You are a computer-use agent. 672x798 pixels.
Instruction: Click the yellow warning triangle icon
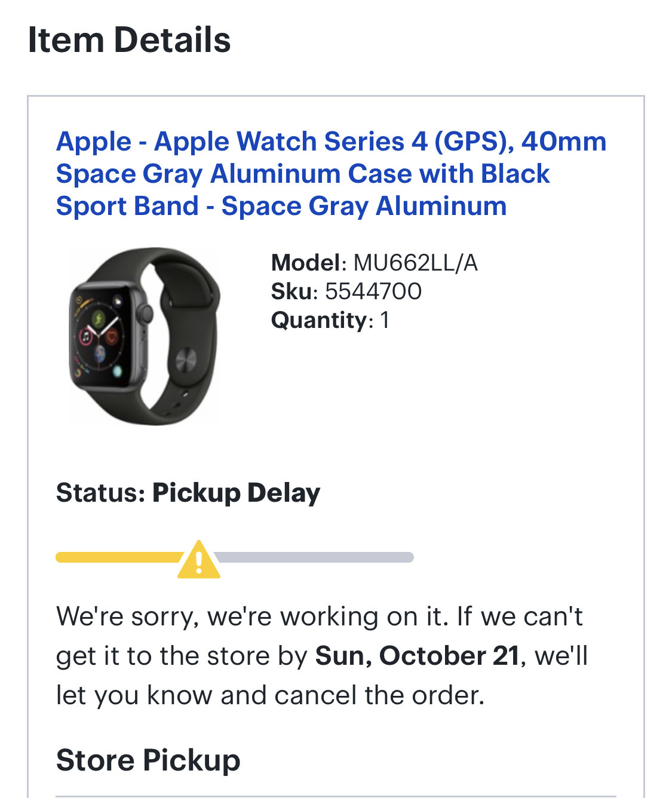[x=199, y=560]
